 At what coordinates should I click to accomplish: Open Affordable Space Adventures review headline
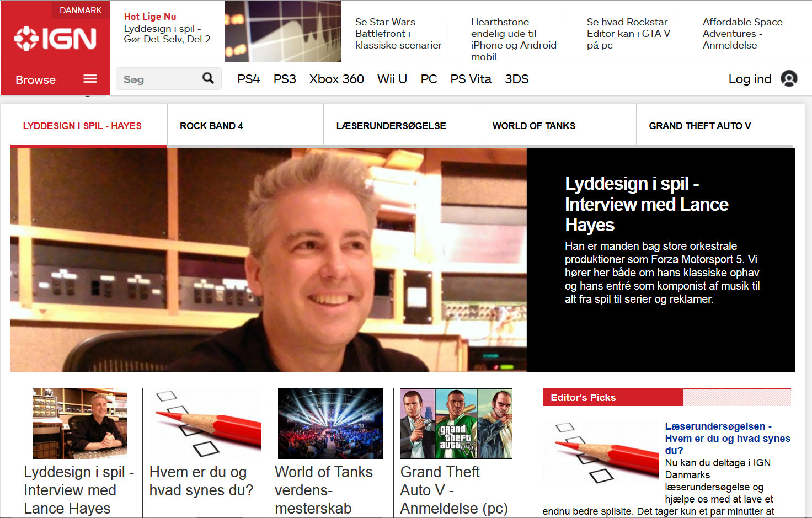pyautogui.click(x=742, y=34)
